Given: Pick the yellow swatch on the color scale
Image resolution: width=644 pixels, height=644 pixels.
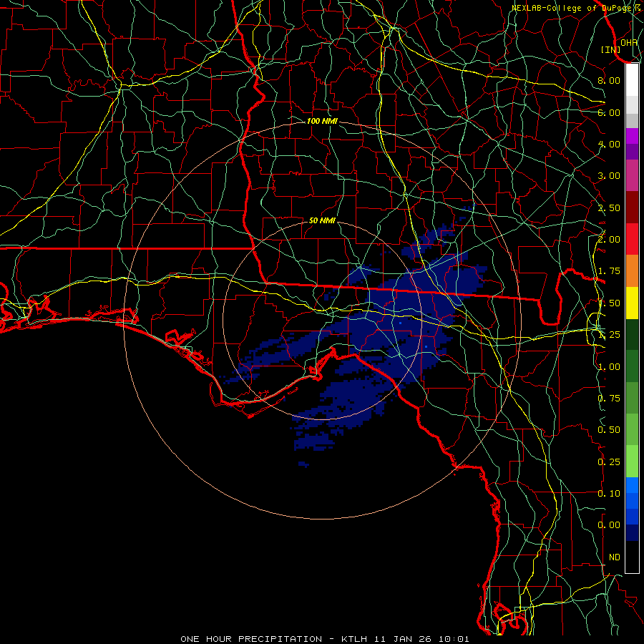Looking at the screenshot, I should pyautogui.click(x=632, y=303).
